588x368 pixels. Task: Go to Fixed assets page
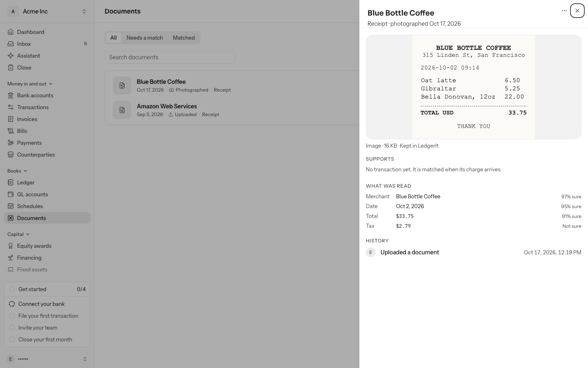pos(47,269)
